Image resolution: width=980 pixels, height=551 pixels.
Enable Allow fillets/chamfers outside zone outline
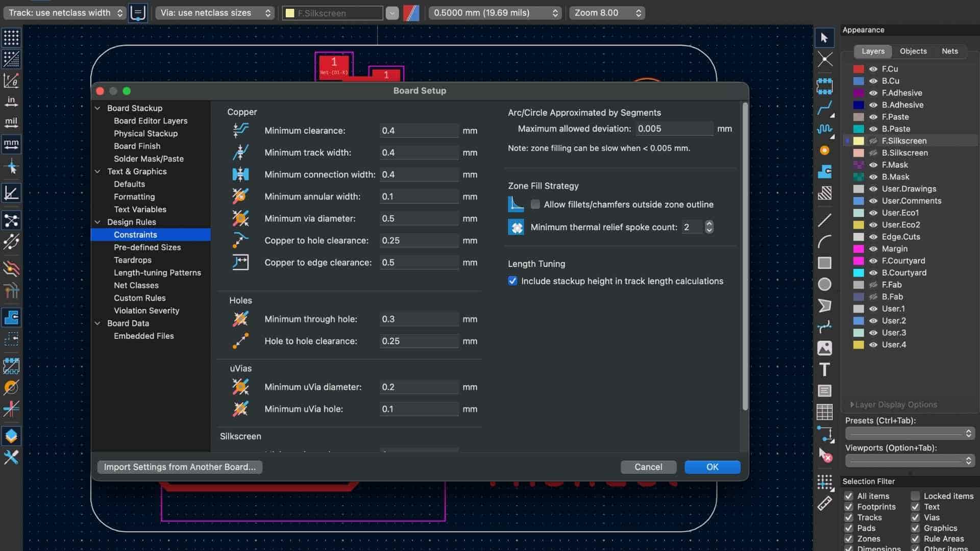pyautogui.click(x=535, y=204)
